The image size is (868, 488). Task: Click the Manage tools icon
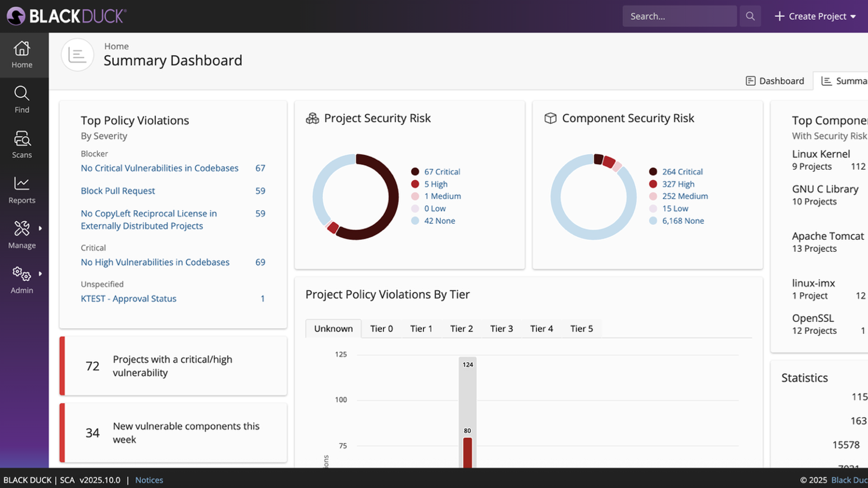pyautogui.click(x=22, y=228)
